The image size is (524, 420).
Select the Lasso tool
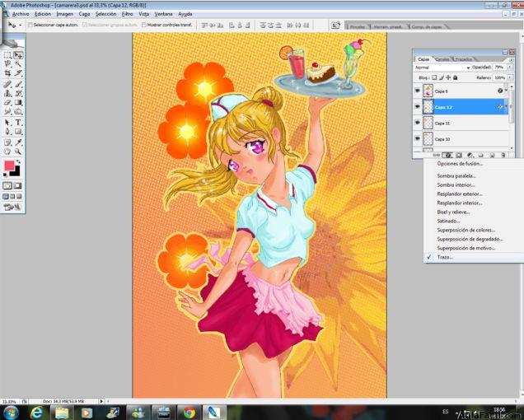pos(7,63)
